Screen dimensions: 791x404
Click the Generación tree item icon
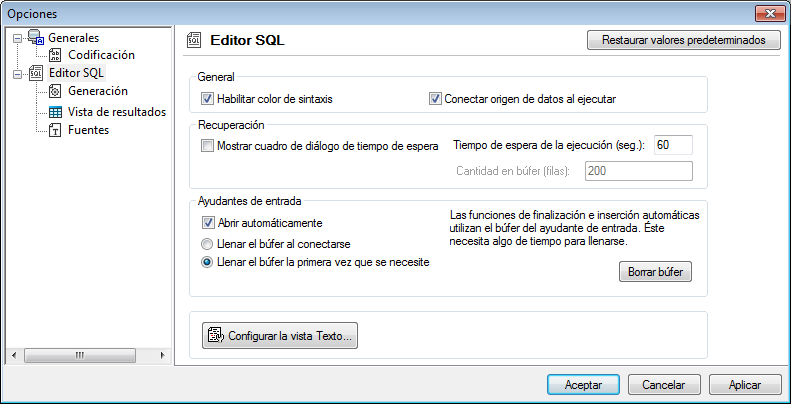[x=56, y=92]
